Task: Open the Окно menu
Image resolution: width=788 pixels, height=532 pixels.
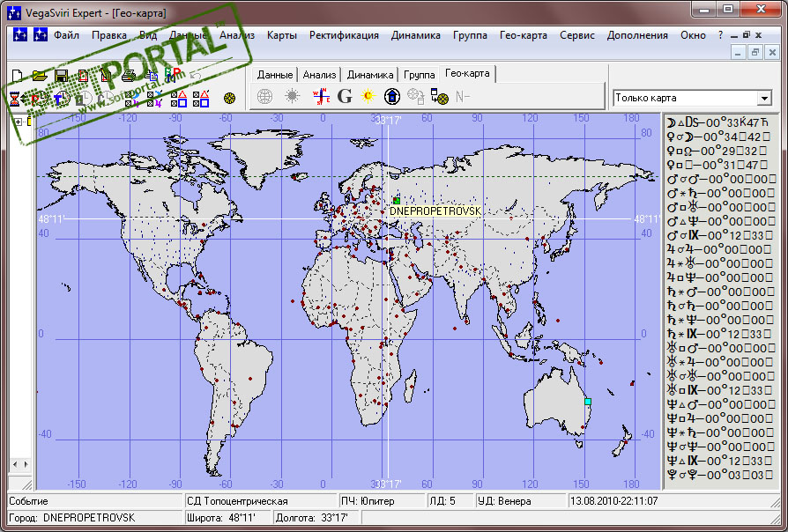Action: tap(693, 35)
